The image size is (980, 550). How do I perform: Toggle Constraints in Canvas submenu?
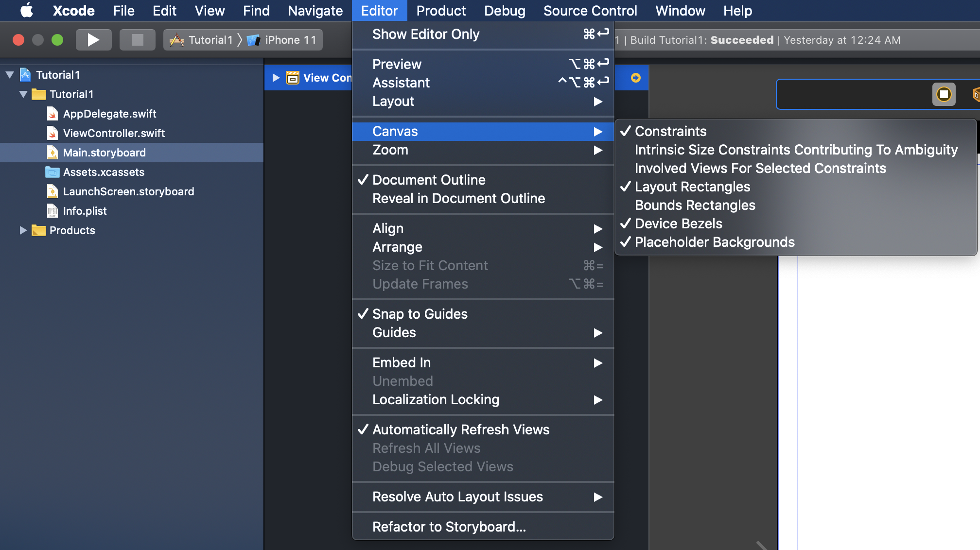670,131
